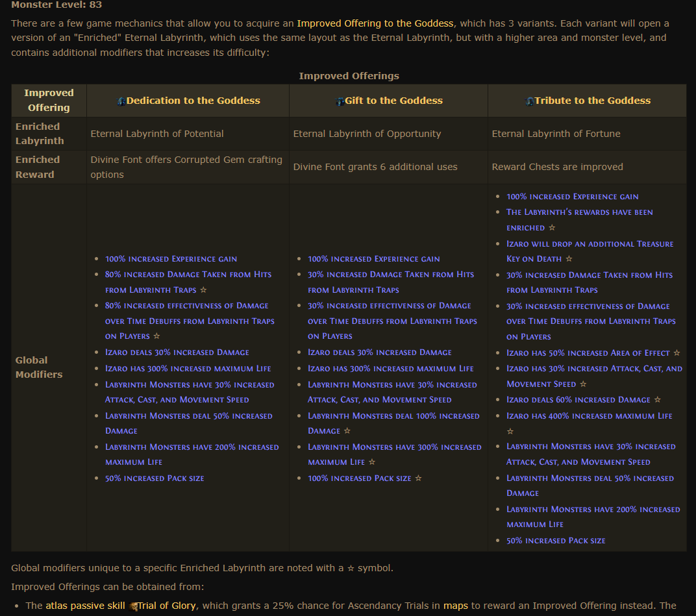Click Labyrinth Monsters 30% increased Attack Speed in Dedication column
The image size is (696, 616).
click(x=190, y=392)
